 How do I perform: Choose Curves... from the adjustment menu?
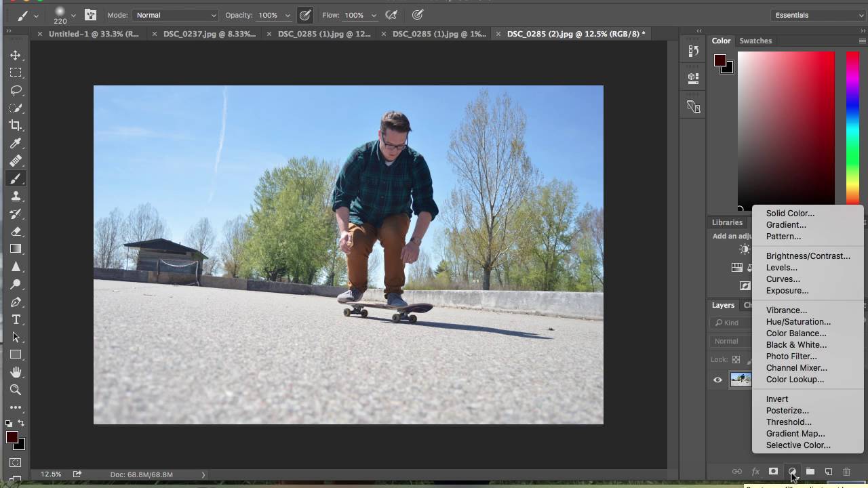pyautogui.click(x=783, y=279)
